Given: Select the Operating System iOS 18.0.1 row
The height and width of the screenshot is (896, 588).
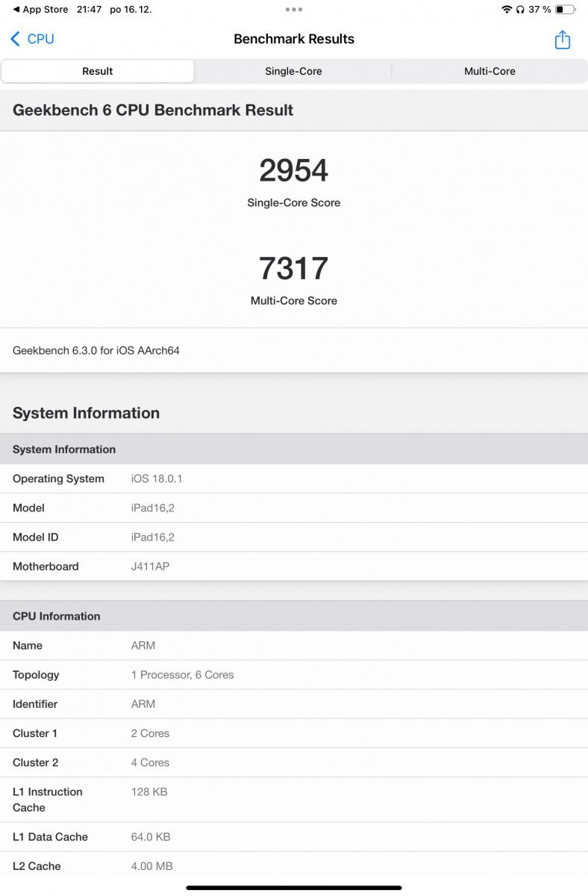Looking at the screenshot, I should [294, 479].
